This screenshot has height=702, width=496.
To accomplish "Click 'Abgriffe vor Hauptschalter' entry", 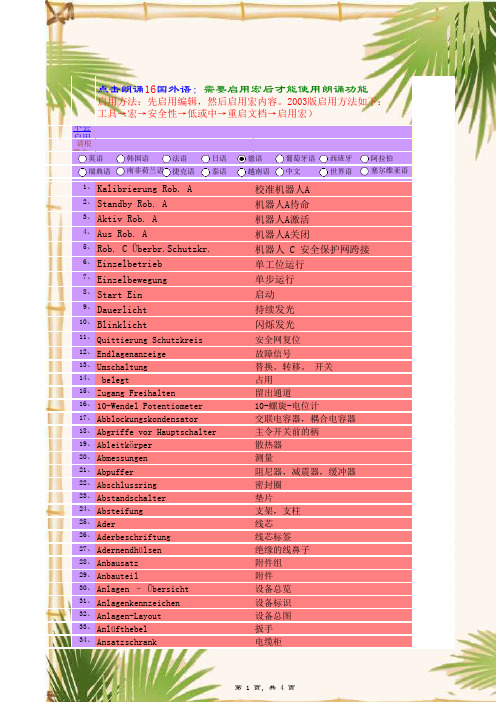I will coord(157,432).
